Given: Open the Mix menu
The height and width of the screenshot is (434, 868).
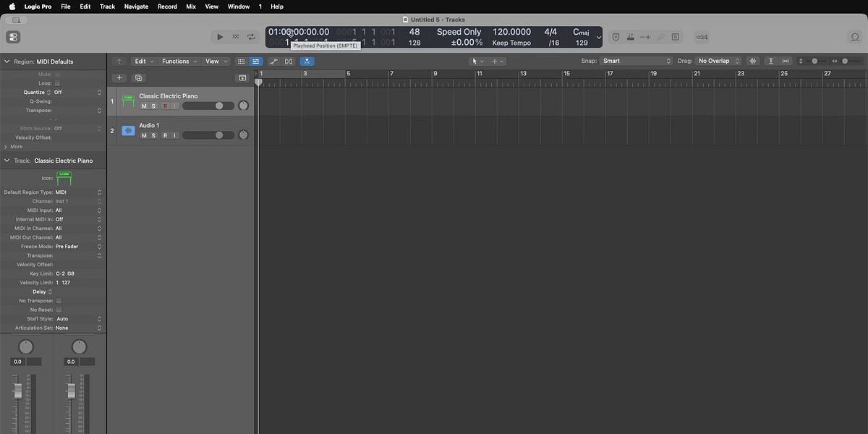Looking at the screenshot, I should [x=191, y=6].
